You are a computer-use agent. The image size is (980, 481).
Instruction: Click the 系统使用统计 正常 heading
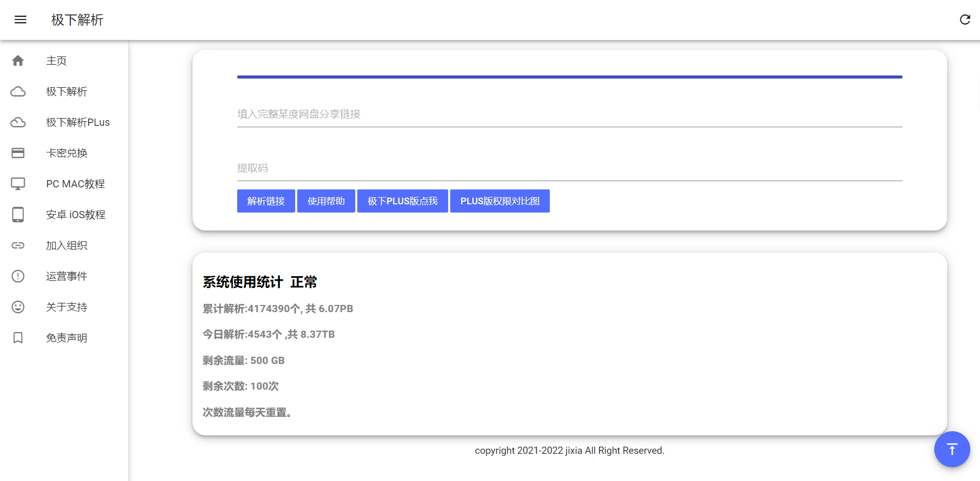[260, 282]
